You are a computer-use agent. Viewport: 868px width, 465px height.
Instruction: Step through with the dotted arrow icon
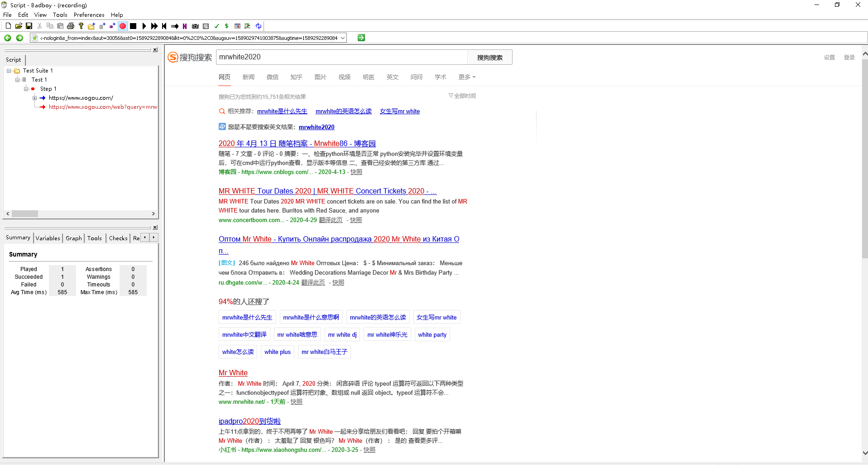175,26
